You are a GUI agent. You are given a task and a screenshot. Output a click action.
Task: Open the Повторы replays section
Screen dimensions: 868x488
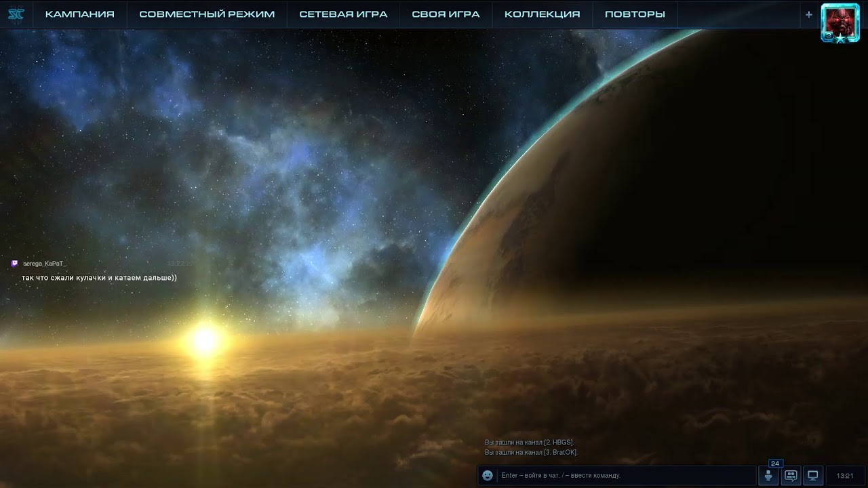[x=635, y=14]
